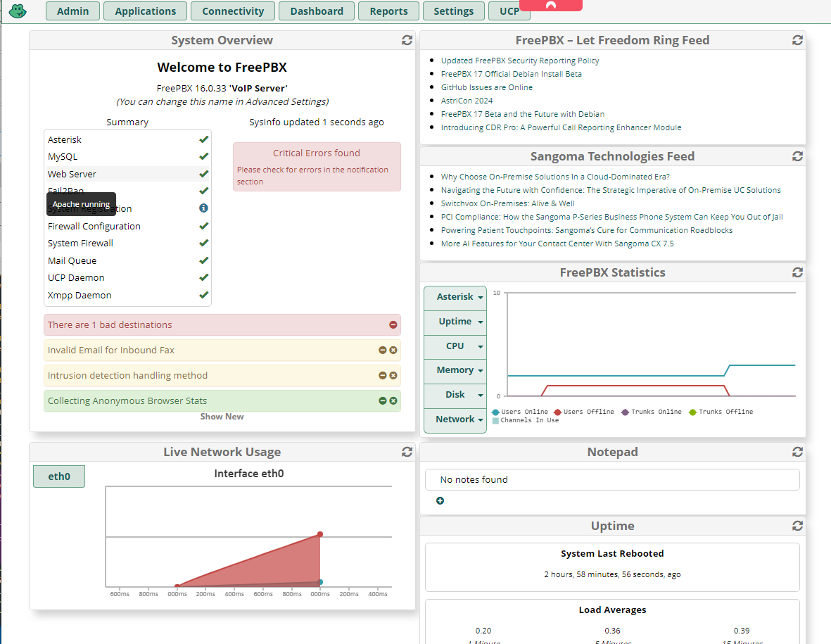This screenshot has width=831, height=644.
Task: Dismiss the Intrusion detection handling method notice
Action: 393,375
